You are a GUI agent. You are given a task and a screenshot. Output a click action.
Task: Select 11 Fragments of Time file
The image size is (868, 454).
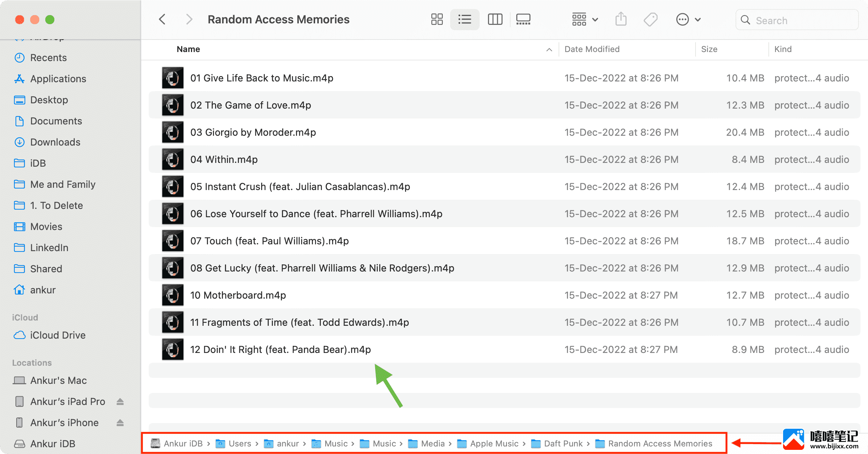(504, 322)
